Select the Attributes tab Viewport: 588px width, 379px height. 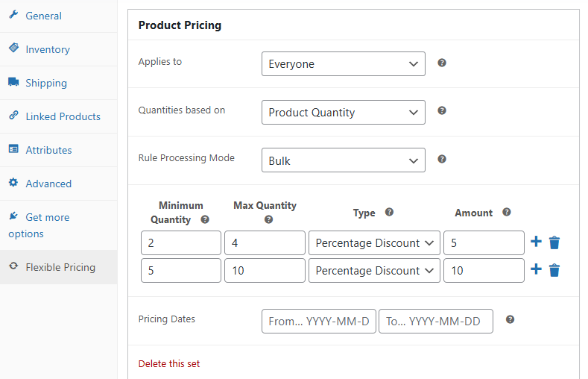58,150
